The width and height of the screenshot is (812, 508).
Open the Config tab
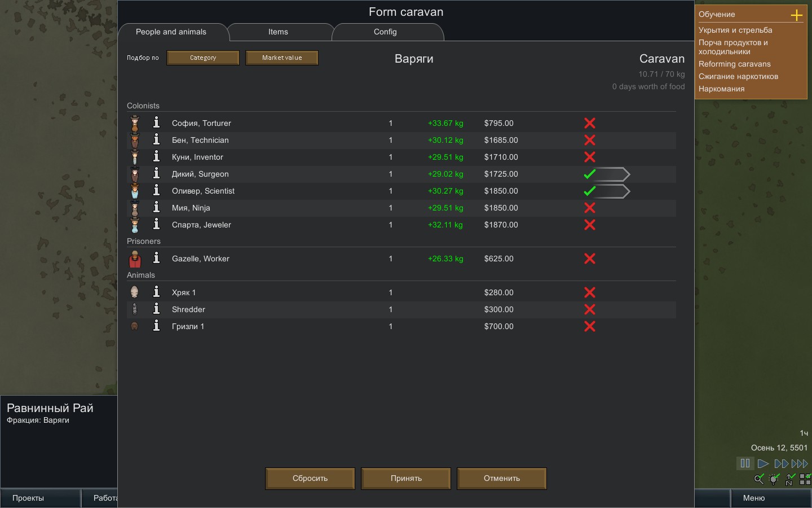pyautogui.click(x=385, y=32)
